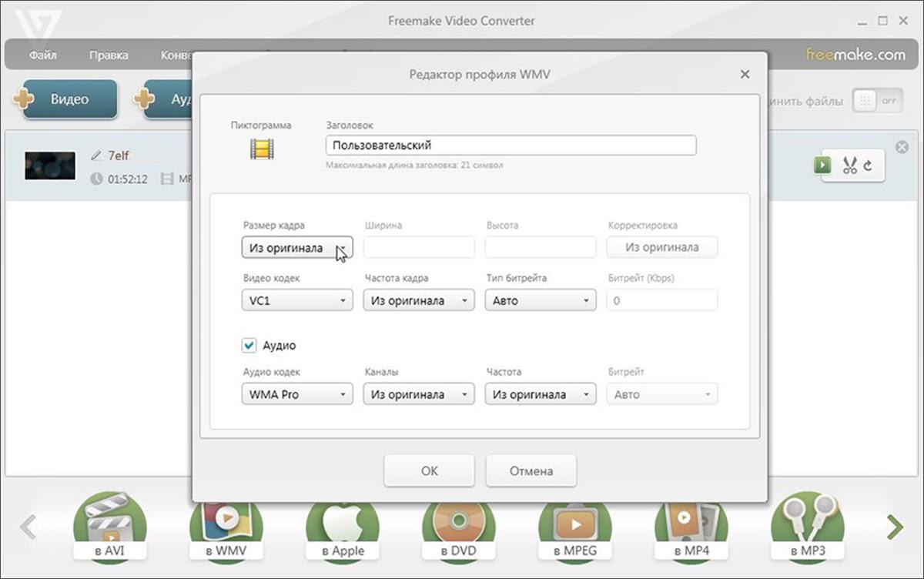
Task: Choose the 'в MPEG' conversion format
Action: [575, 530]
